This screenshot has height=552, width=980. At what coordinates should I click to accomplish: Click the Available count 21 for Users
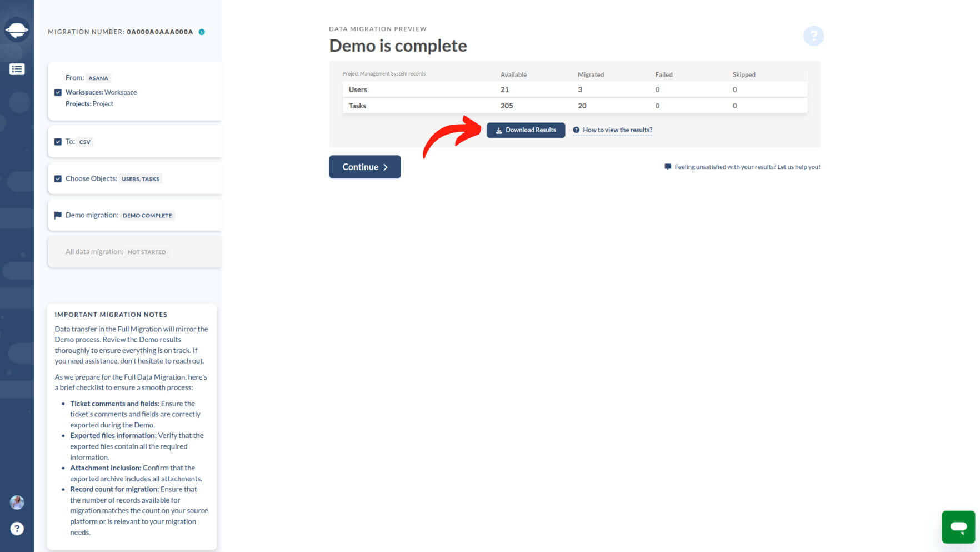tap(504, 89)
